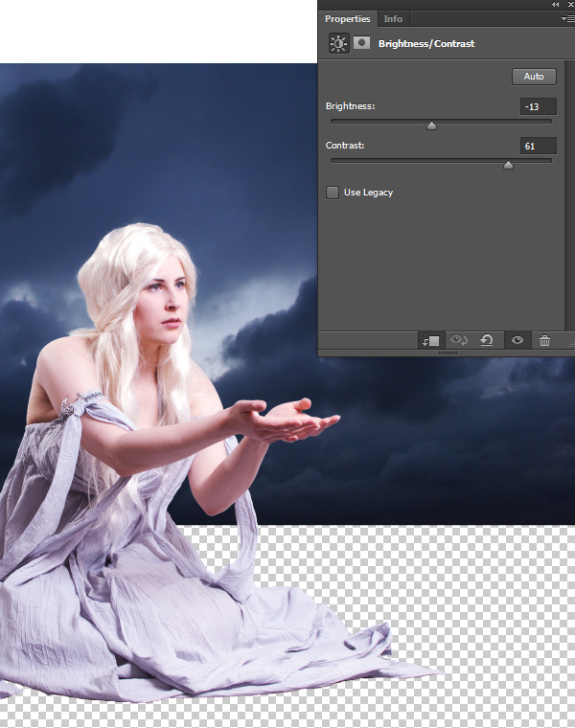Switch to the Info tab
The width and height of the screenshot is (575, 728).
[393, 19]
